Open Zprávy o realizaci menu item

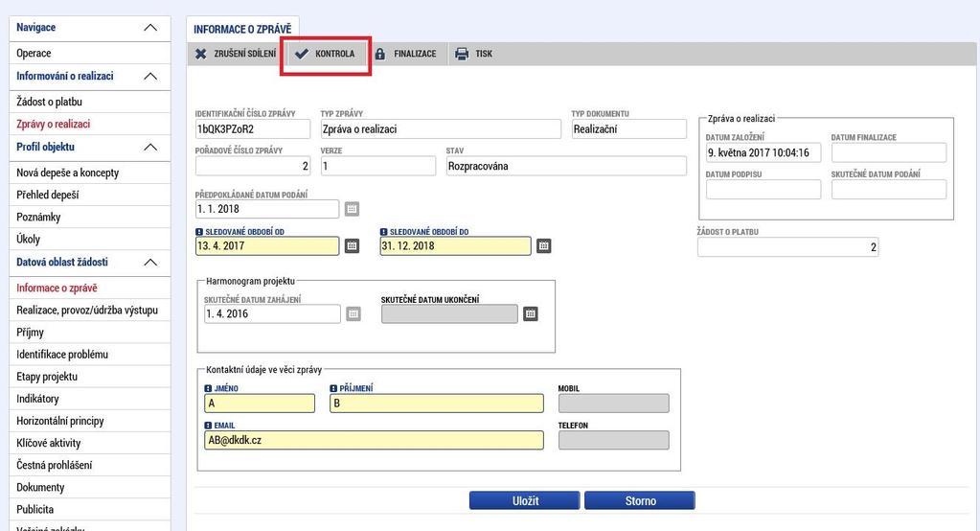(90, 124)
